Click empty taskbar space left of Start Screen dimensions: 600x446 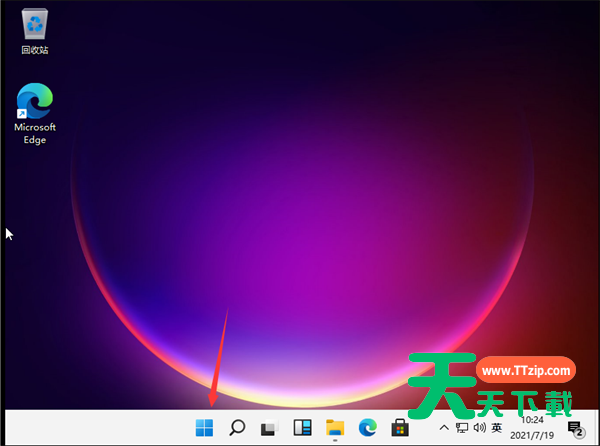100,428
